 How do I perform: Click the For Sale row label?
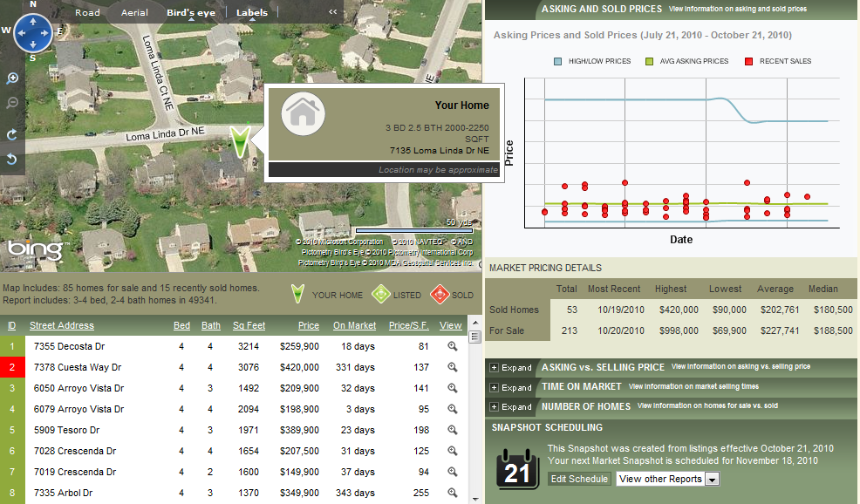[507, 330]
